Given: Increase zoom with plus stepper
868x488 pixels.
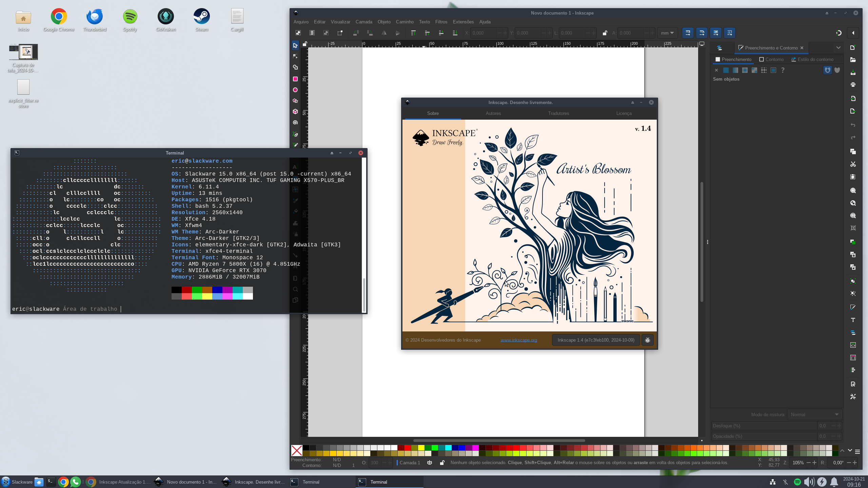Looking at the screenshot, I should (x=814, y=463).
